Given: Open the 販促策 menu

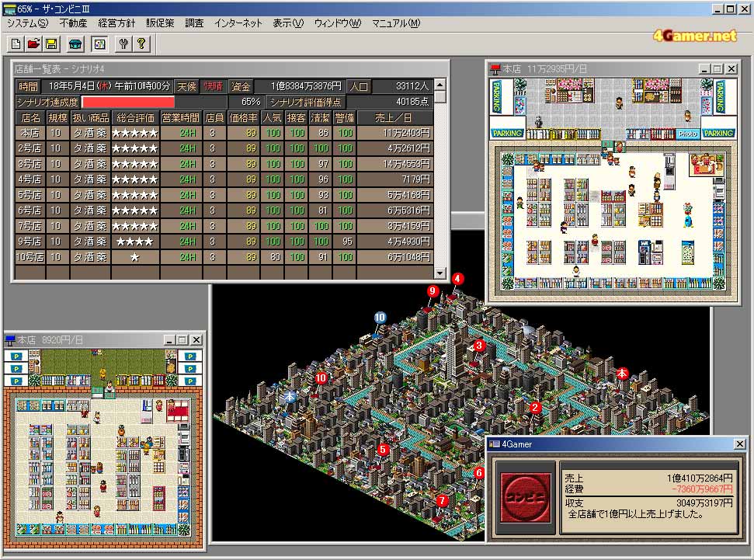Looking at the screenshot, I should click(x=160, y=23).
